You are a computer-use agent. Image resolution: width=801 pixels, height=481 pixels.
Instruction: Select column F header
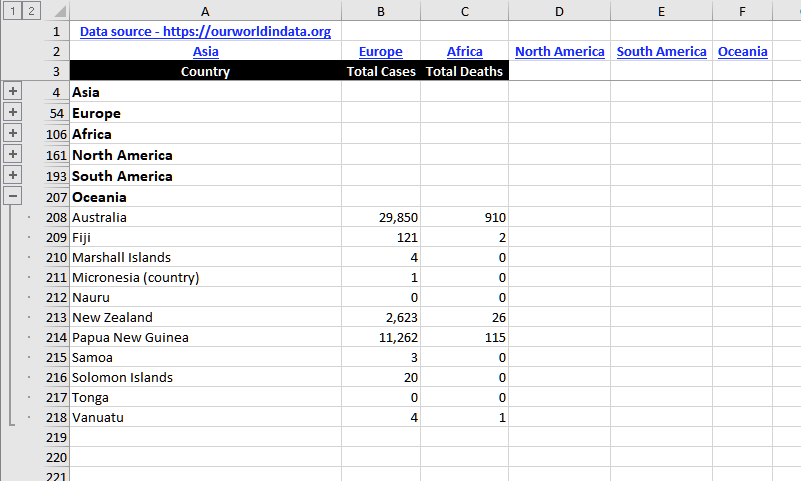(x=743, y=11)
